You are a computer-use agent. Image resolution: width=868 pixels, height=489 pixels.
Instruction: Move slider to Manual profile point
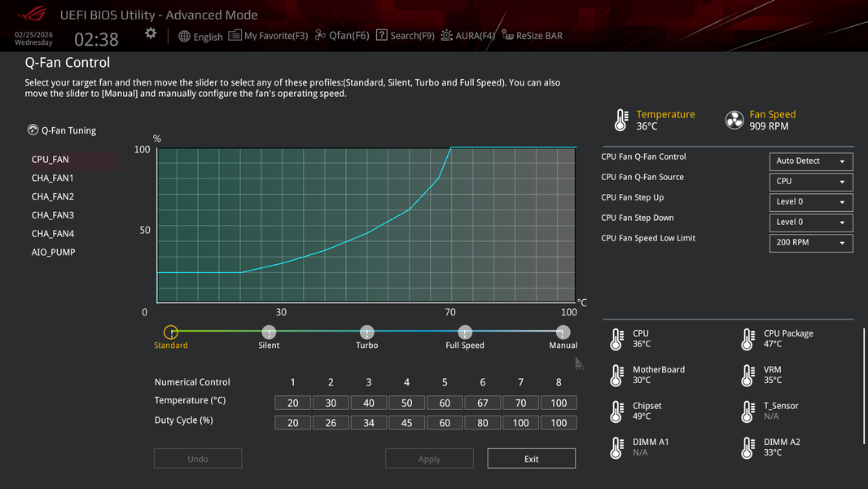pyautogui.click(x=563, y=333)
